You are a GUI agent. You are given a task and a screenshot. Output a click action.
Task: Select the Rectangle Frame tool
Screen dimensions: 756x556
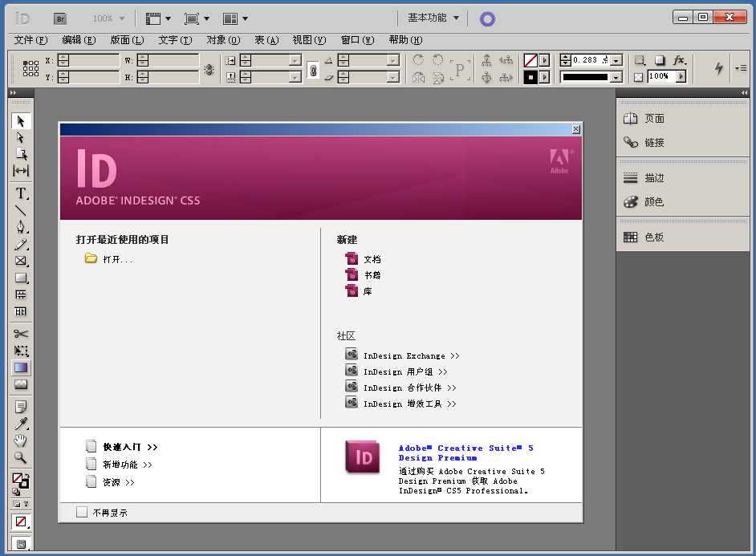click(21, 261)
